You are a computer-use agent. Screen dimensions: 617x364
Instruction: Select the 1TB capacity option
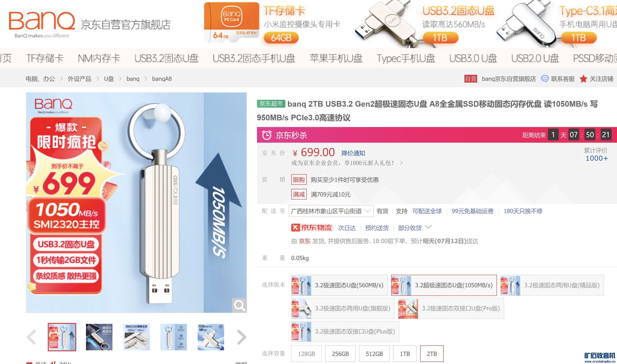tap(405, 354)
